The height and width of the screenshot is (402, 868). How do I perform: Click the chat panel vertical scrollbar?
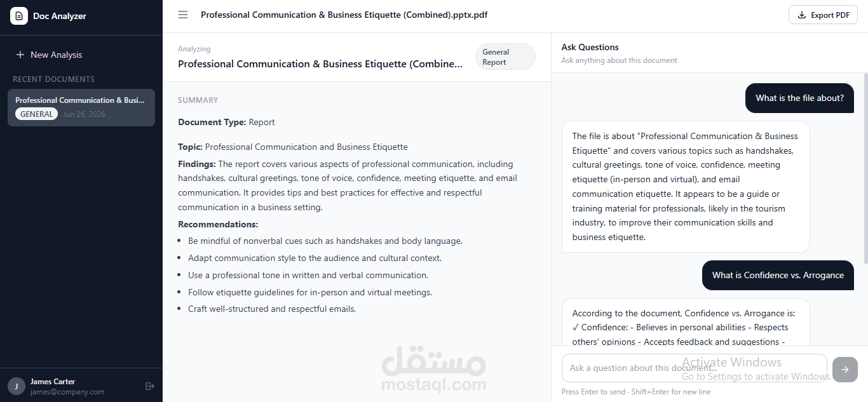[865, 168]
